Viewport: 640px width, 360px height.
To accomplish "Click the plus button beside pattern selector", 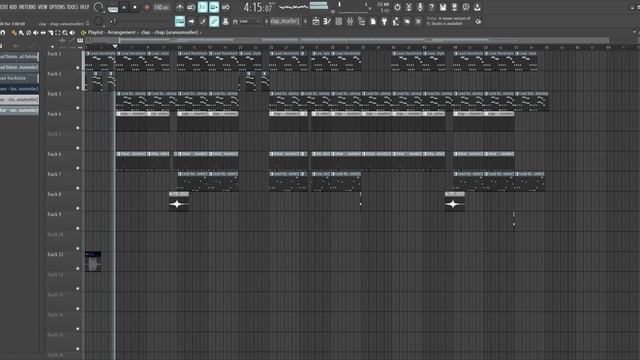I will (305, 21).
